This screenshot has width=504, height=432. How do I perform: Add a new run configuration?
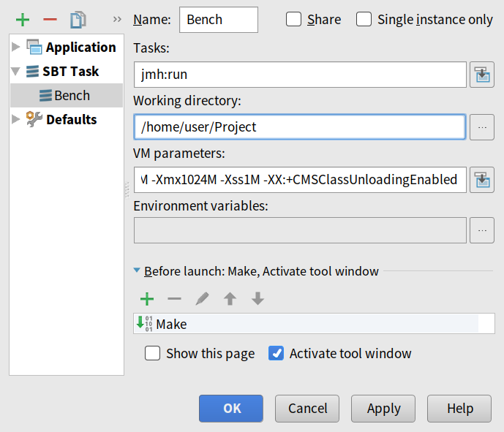point(23,20)
